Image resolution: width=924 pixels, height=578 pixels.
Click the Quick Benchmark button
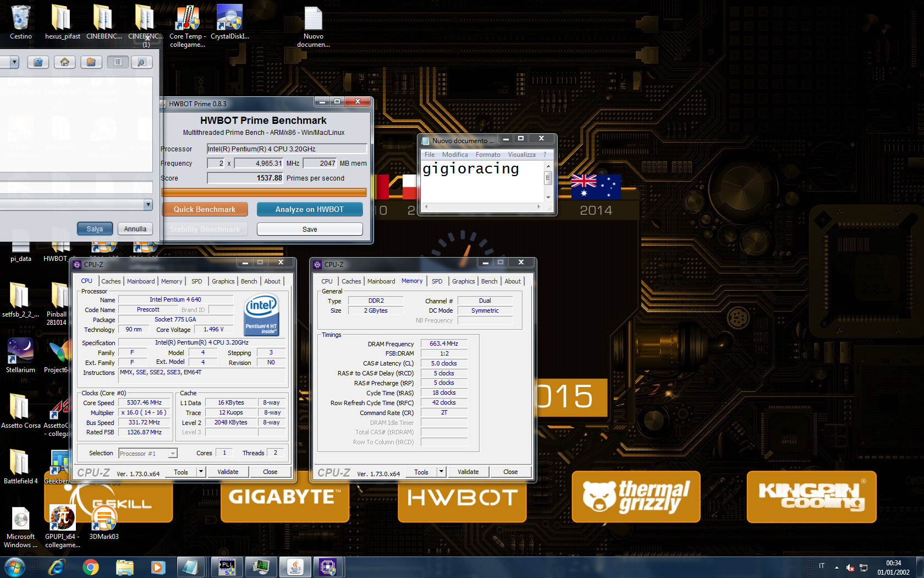205,209
